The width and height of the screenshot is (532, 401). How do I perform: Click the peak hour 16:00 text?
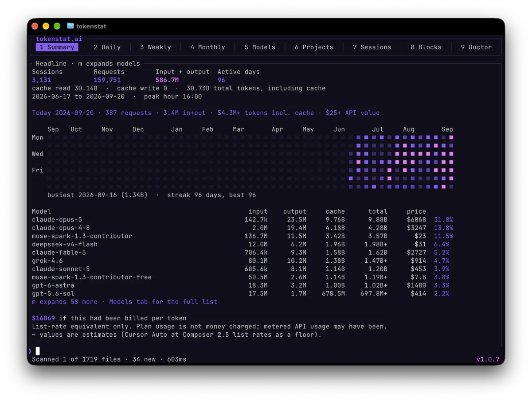click(173, 97)
